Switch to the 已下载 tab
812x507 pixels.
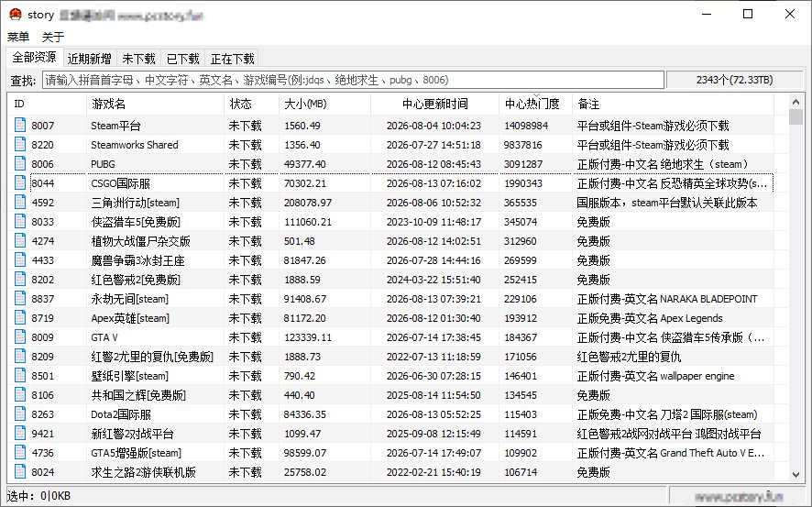tap(182, 59)
